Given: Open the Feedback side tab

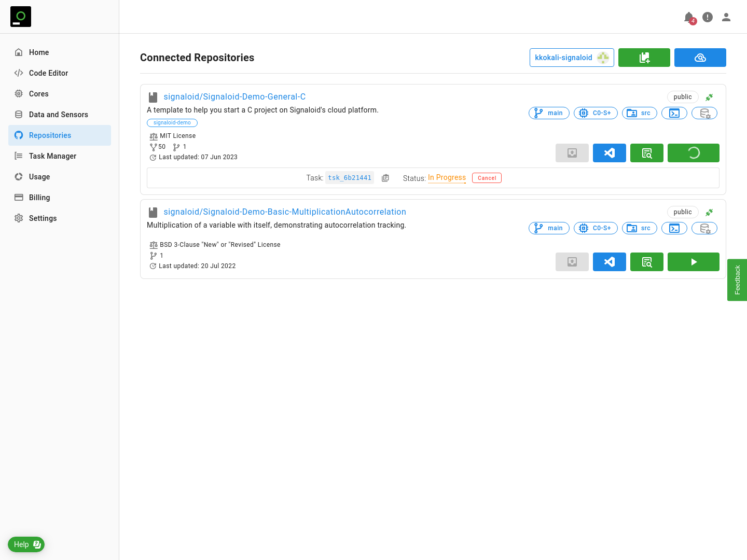Looking at the screenshot, I should [737, 280].
